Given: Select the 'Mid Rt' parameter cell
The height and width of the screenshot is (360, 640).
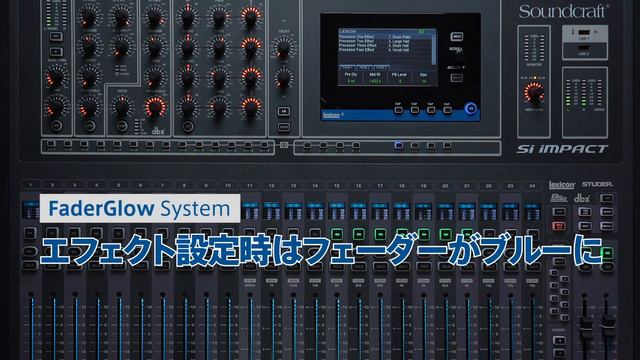Looking at the screenshot, I should (x=375, y=78).
